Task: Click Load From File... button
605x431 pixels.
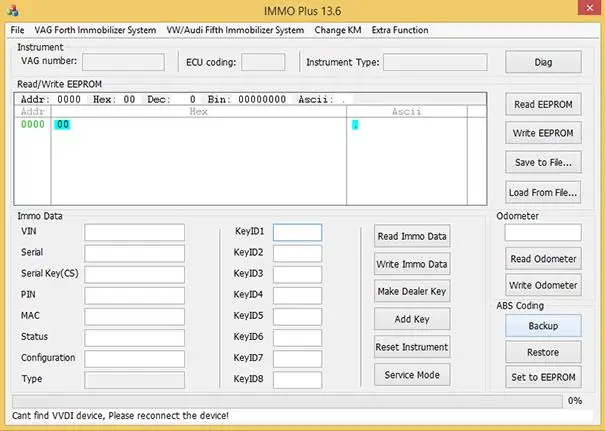Action: [543, 192]
